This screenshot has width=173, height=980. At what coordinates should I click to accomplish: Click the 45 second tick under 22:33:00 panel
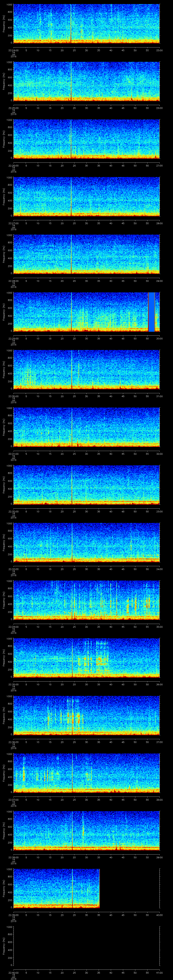[123, 569]
